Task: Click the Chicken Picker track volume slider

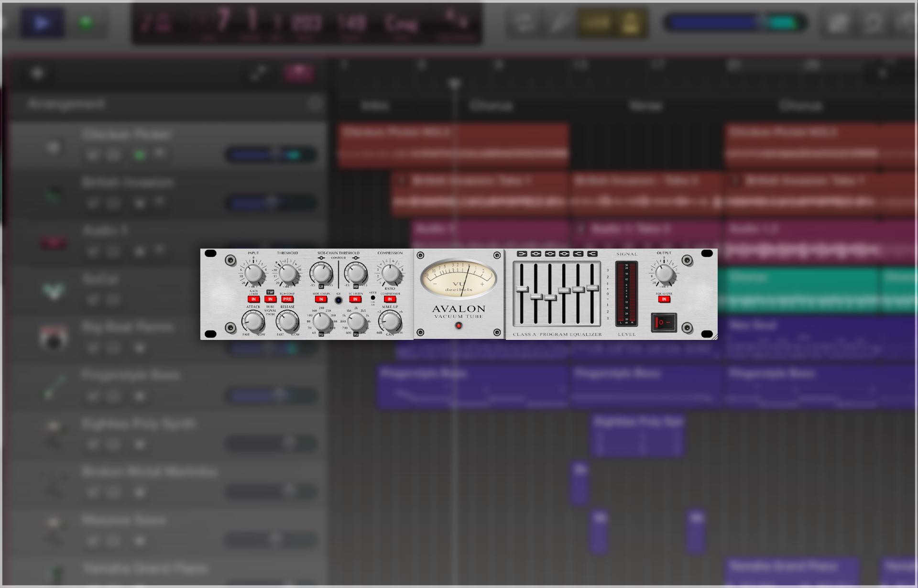Action: tap(271, 154)
